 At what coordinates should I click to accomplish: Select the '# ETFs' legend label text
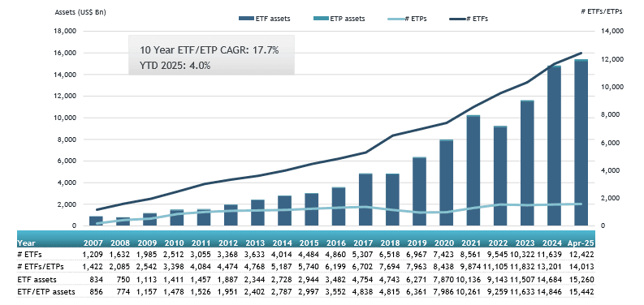tap(478, 19)
